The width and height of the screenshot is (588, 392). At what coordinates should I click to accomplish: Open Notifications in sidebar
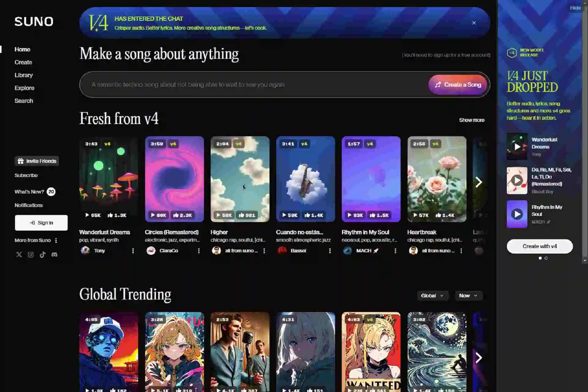click(x=28, y=205)
